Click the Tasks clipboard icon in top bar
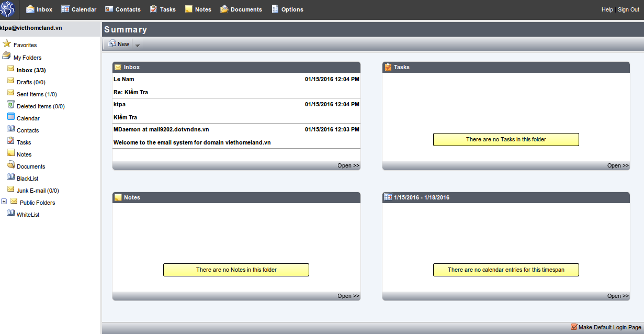Screen dimensions: 644x334 153,9
